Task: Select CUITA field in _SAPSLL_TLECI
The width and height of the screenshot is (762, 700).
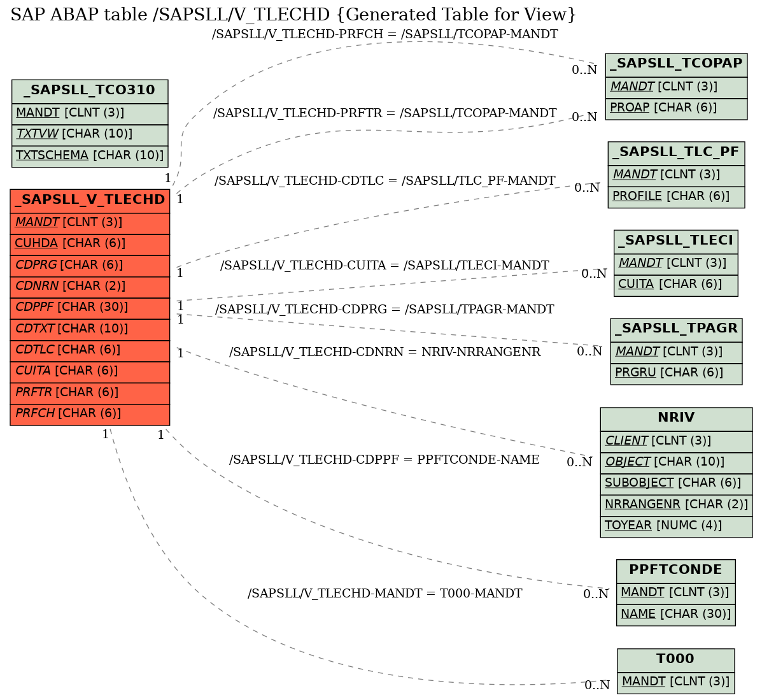Action: (x=676, y=285)
